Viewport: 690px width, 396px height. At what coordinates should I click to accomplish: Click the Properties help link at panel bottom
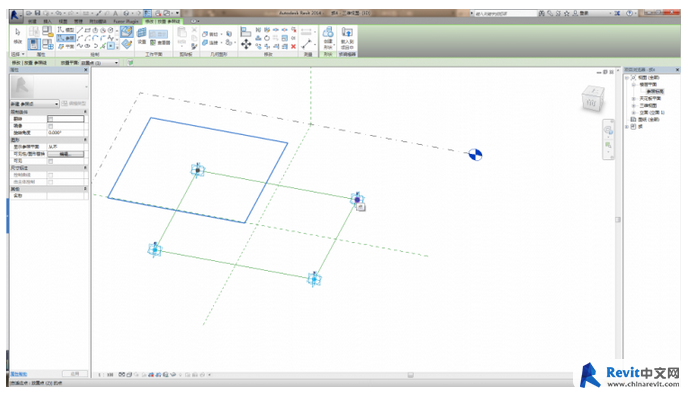19,374
